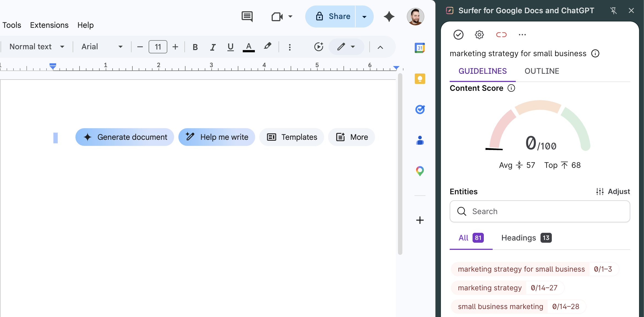Click Adjust next to Entities
The height and width of the screenshot is (317, 644).
pyautogui.click(x=613, y=192)
